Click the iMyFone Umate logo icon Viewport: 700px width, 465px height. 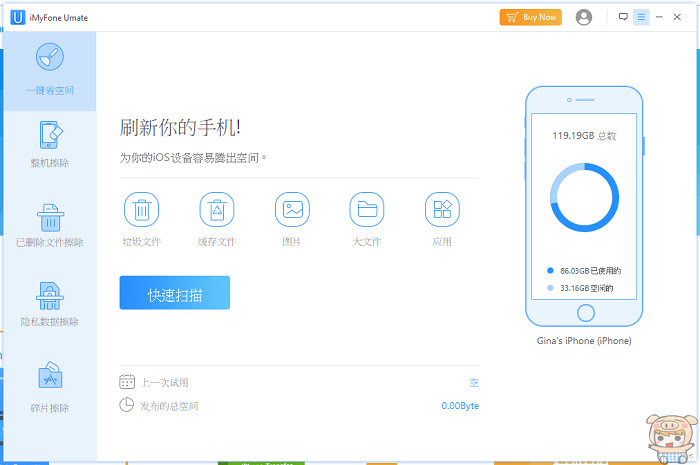pyautogui.click(x=18, y=17)
